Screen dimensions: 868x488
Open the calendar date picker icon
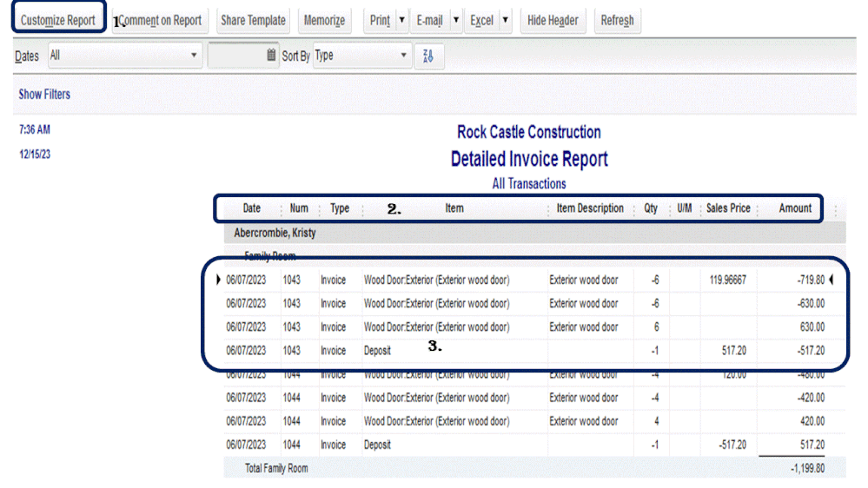pos(271,56)
